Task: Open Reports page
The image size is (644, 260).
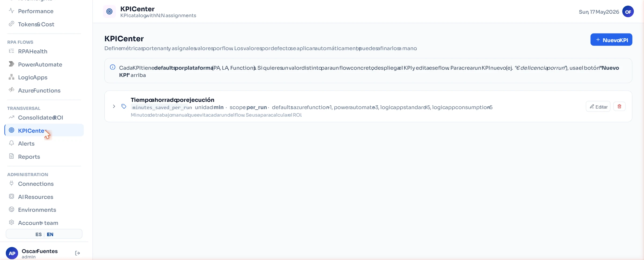Action: pos(44,157)
